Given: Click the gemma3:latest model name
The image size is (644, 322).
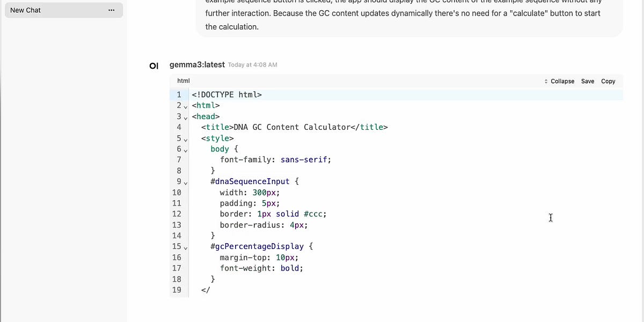Looking at the screenshot, I should 197,64.
